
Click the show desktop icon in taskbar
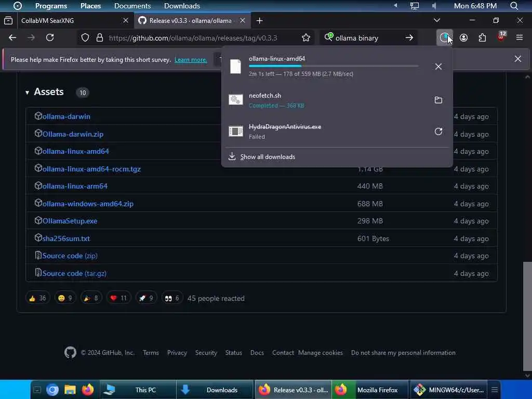coord(37,390)
